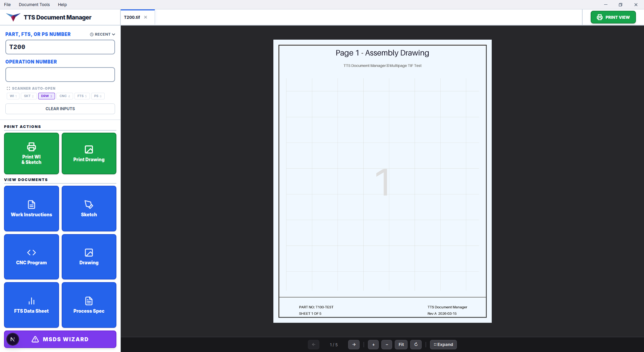644x352 pixels.
Task: Switch to the T200.tif tab
Action: (x=132, y=17)
